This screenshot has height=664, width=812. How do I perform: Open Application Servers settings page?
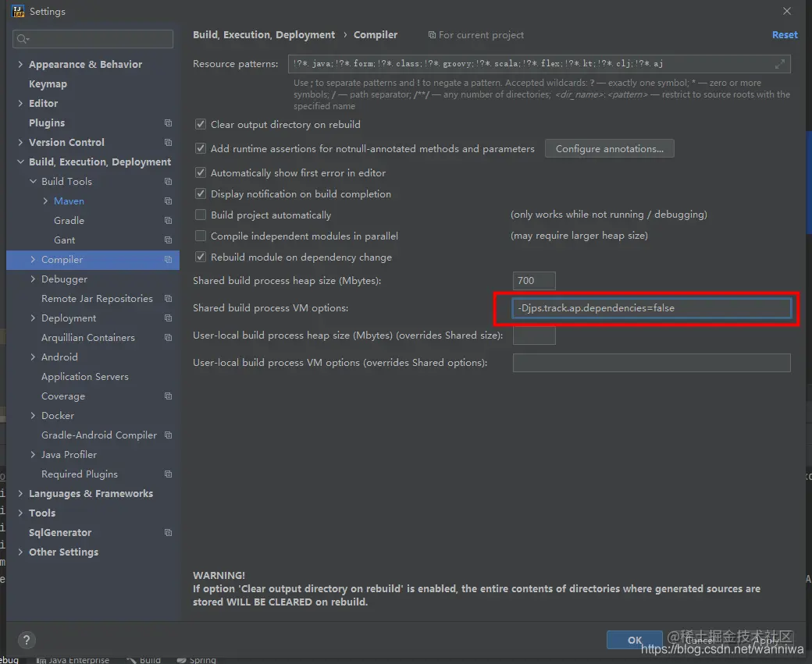pyautogui.click(x=85, y=377)
